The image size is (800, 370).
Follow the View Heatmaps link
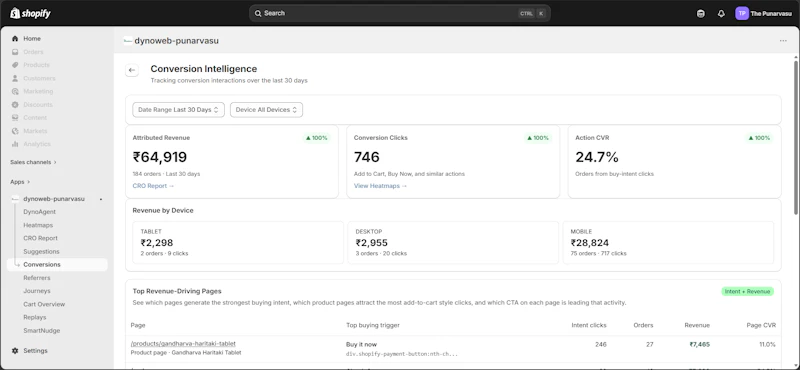tap(380, 186)
